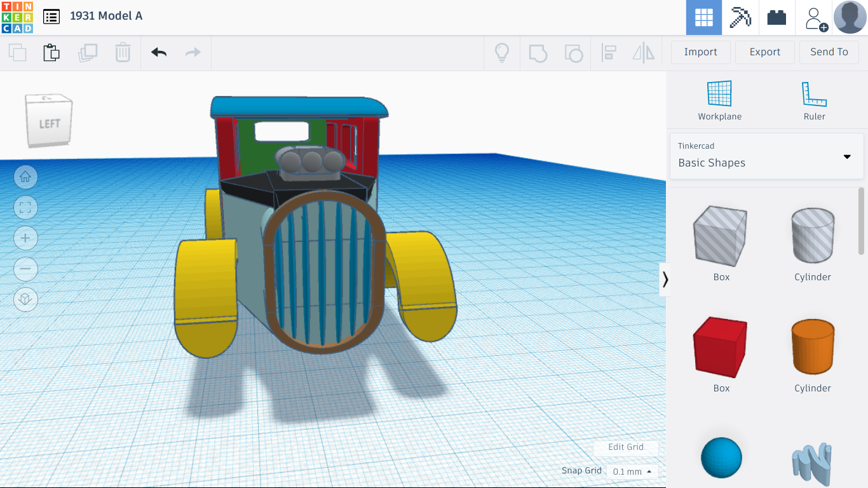Click the shapes panel scrollbar
Screen dimensions: 868x488
862,221
